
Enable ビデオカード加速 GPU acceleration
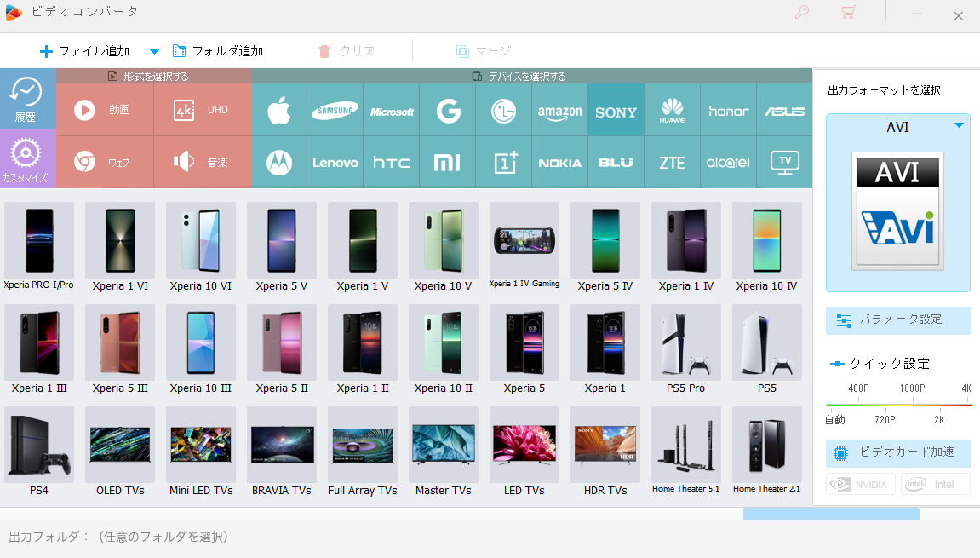[x=898, y=452]
